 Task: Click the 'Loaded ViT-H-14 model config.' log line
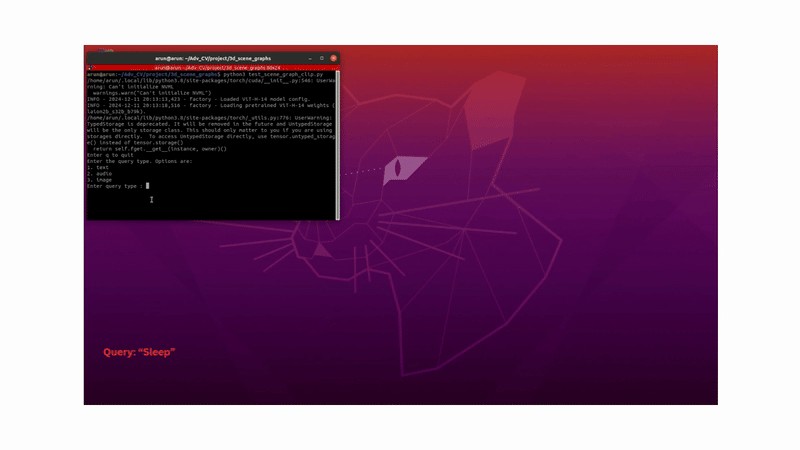198,99
